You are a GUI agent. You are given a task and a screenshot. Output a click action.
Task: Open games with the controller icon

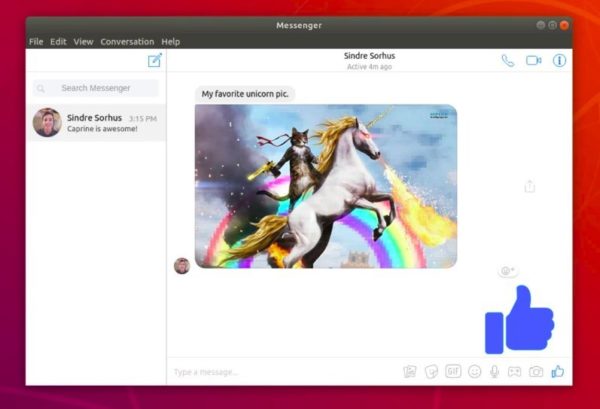tap(514, 372)
